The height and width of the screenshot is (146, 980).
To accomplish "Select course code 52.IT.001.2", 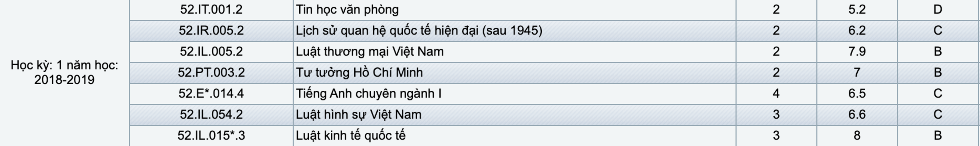I will click(x=211, y=10).
